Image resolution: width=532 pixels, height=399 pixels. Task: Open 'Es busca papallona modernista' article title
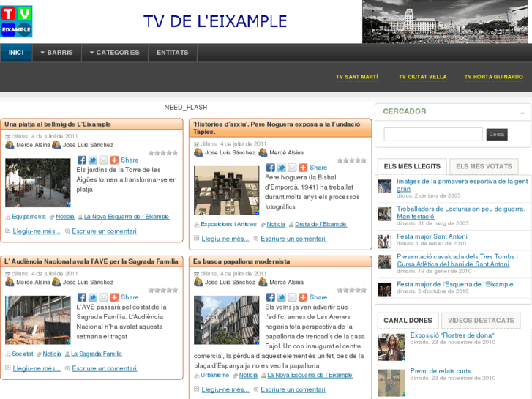point(241,261)
